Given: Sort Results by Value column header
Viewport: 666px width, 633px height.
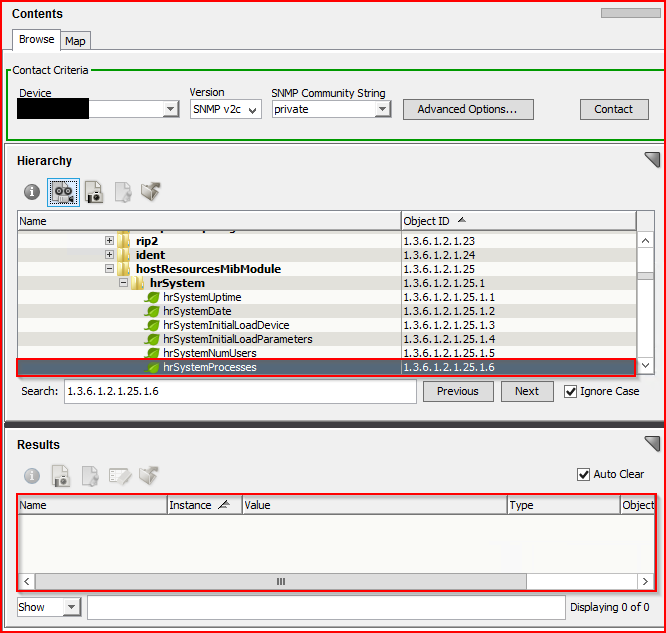Looking at the screenshot, I should tap(375, 505).
